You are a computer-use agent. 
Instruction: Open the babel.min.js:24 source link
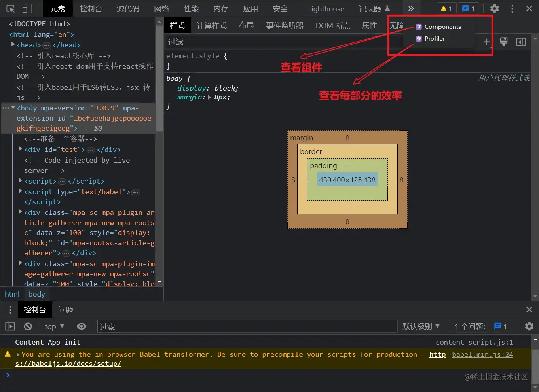tap(482, 354)
